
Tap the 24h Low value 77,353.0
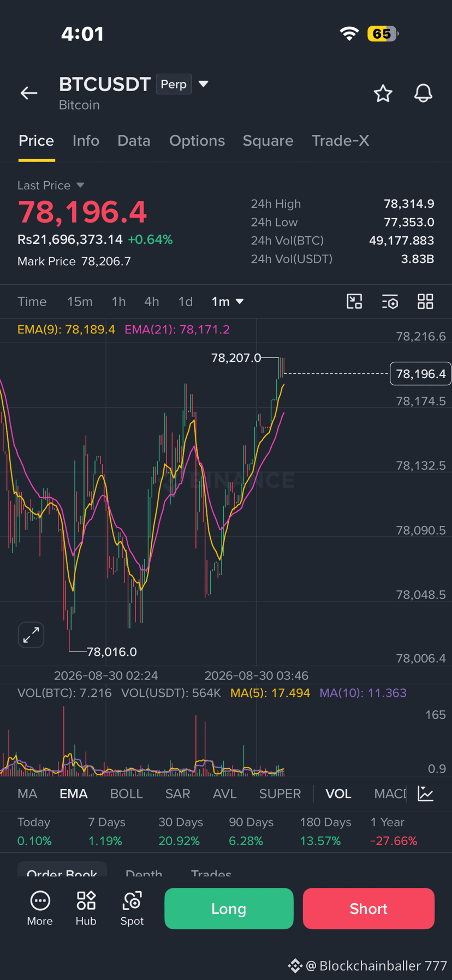(x=409, y=222)
